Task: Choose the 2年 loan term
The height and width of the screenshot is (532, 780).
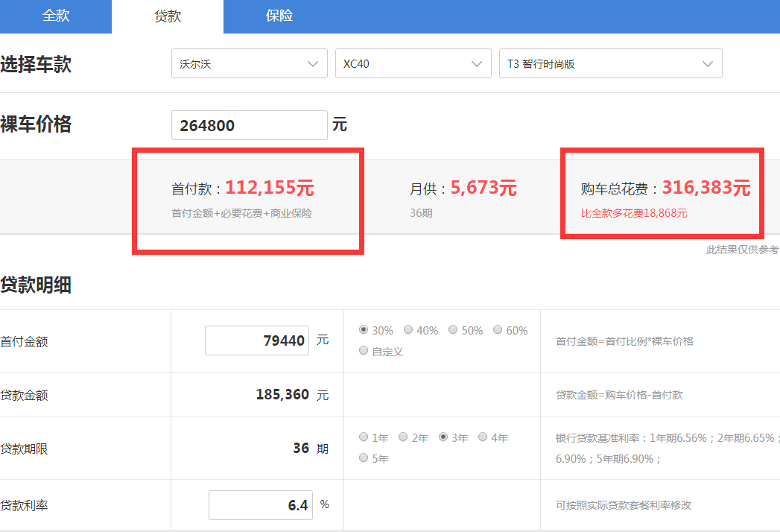Action: tap(404, 437)
